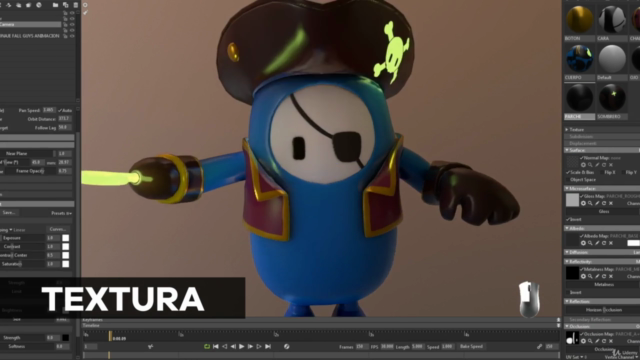Click the reload icon under Normal Map
The width and height of the screenshot is (640, 360).
[604, 165]
